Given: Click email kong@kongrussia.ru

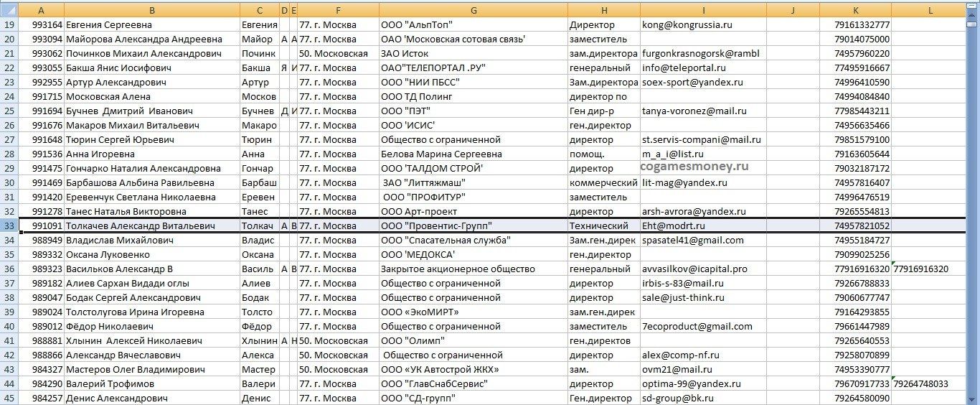Looking at the screenshot, I should point(703,24).
